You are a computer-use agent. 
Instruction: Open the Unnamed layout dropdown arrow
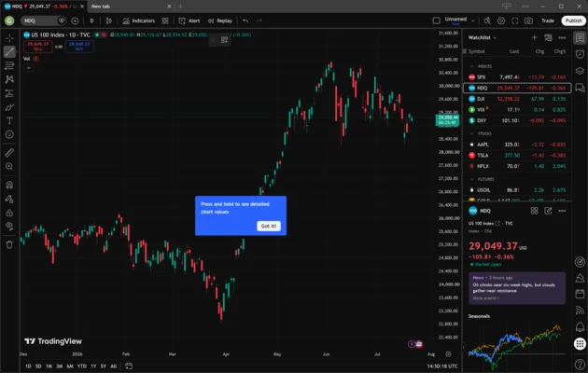click(473, 21)
